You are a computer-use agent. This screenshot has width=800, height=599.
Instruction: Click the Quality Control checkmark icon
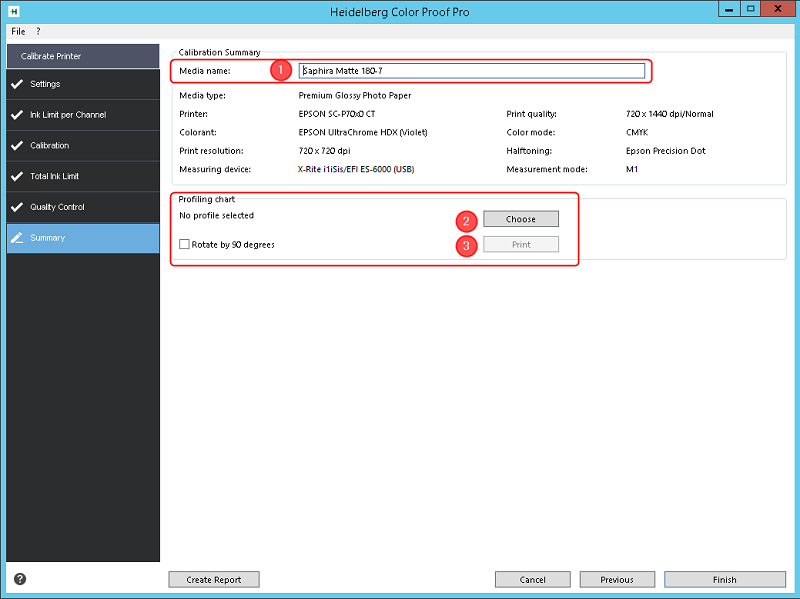[17, 207]
